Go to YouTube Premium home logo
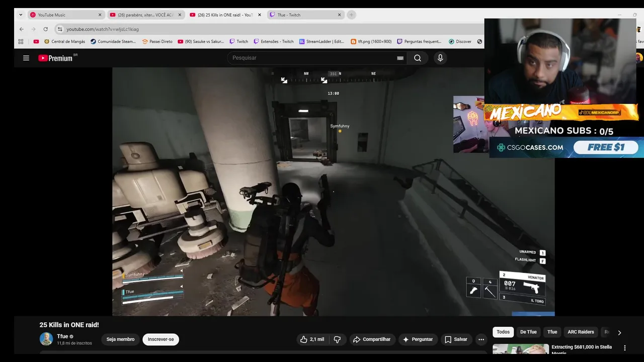This screenshot has height=362, width=644. 55,58
